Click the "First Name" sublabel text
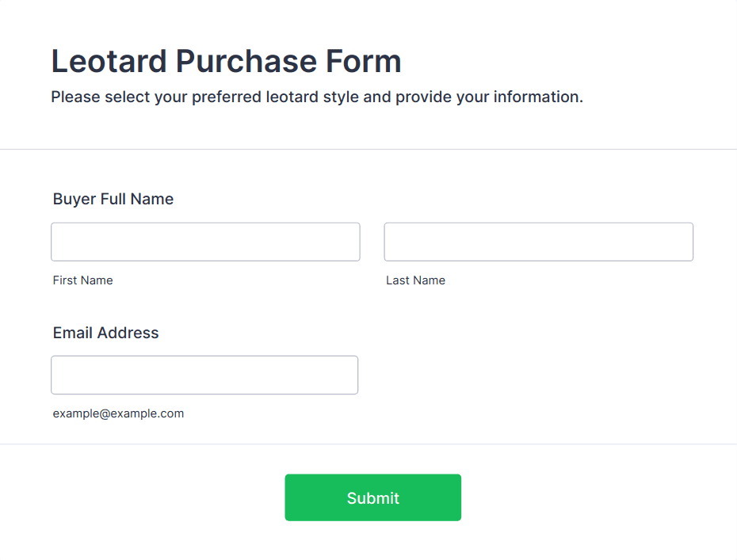This screenshot has height=560, width=737. [x=82, y=280]
